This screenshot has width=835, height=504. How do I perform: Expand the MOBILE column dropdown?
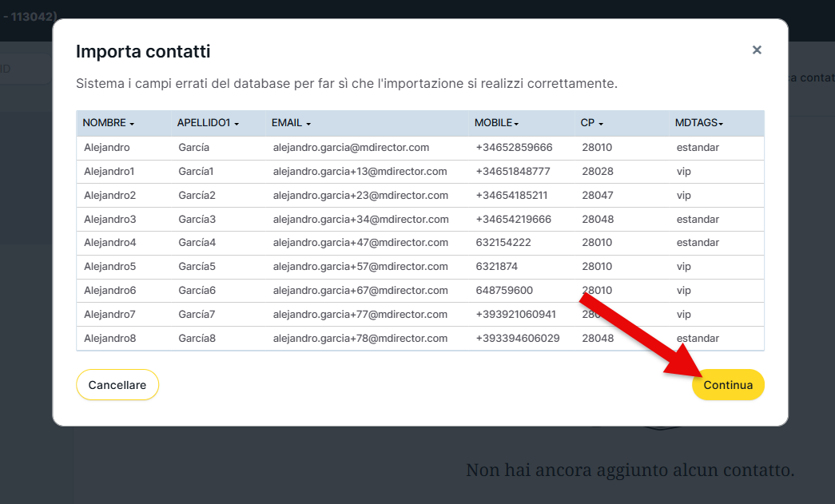[x=497, y=123]
